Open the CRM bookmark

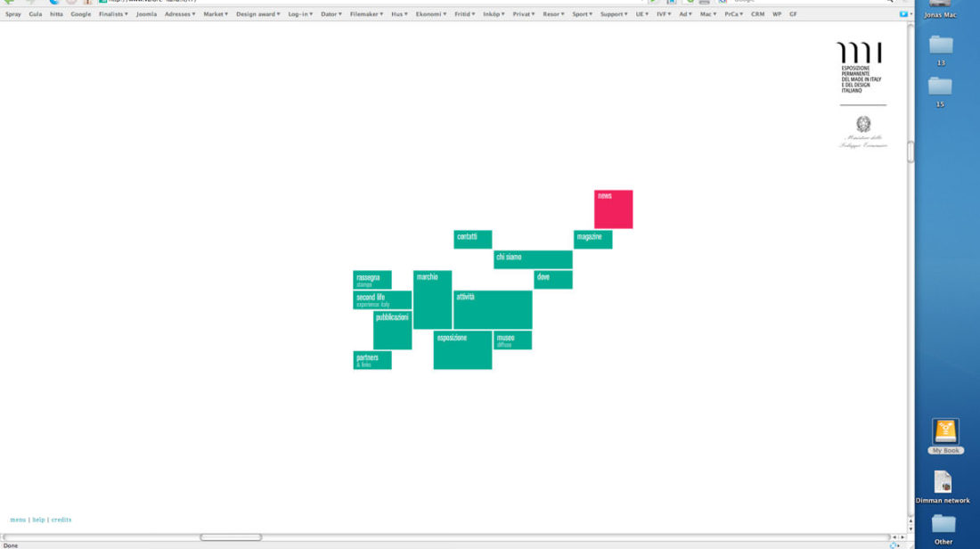757,13
